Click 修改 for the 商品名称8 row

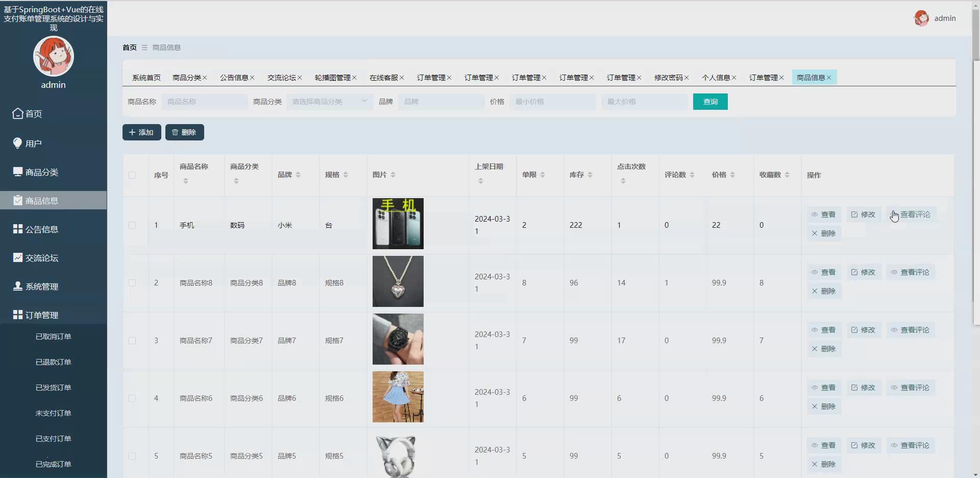click(864, 272)
